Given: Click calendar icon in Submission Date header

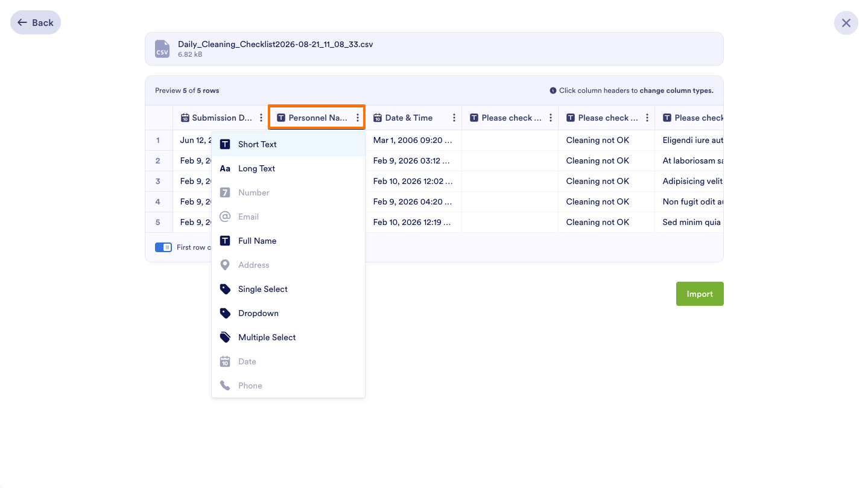Looking at the screenshot, I should pos(185,118).
